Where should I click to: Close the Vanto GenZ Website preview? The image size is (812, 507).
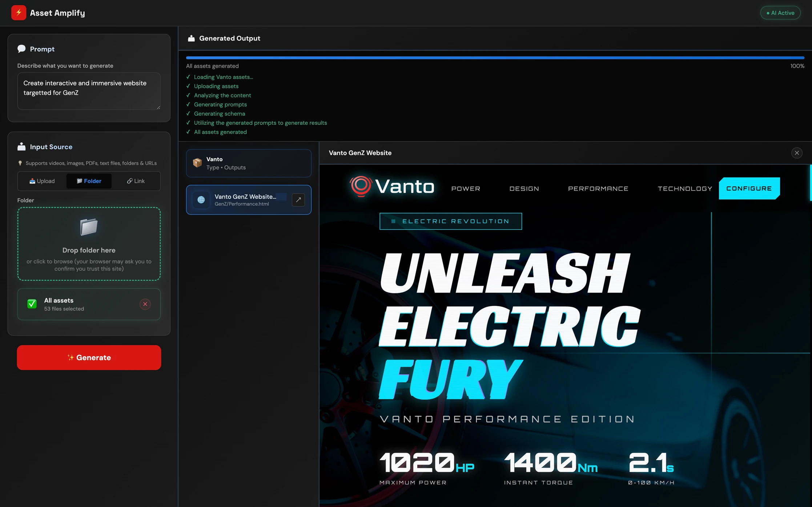797,153
